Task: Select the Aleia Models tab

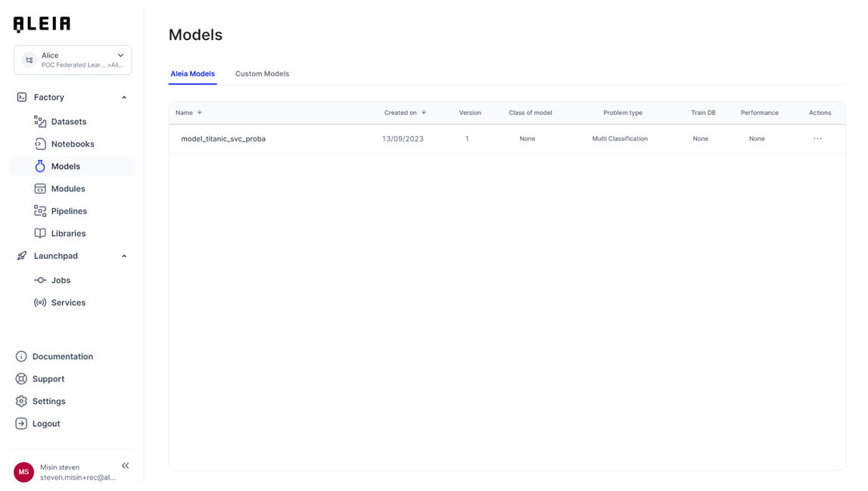Action: point(192,74)
